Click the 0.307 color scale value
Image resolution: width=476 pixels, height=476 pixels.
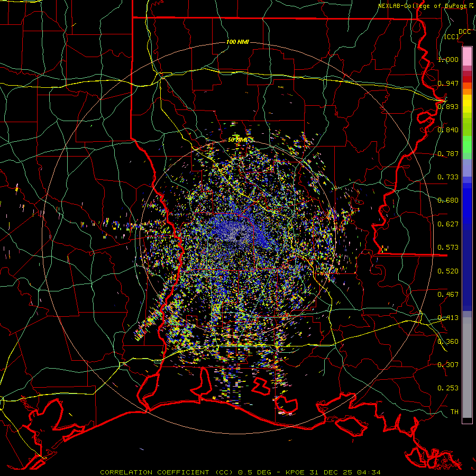[448, 364]
